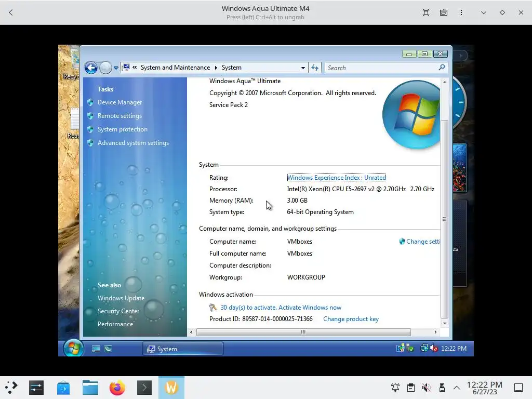Toggle host muted volume tray icon
The image size is (532, 399).
[427, 388]
